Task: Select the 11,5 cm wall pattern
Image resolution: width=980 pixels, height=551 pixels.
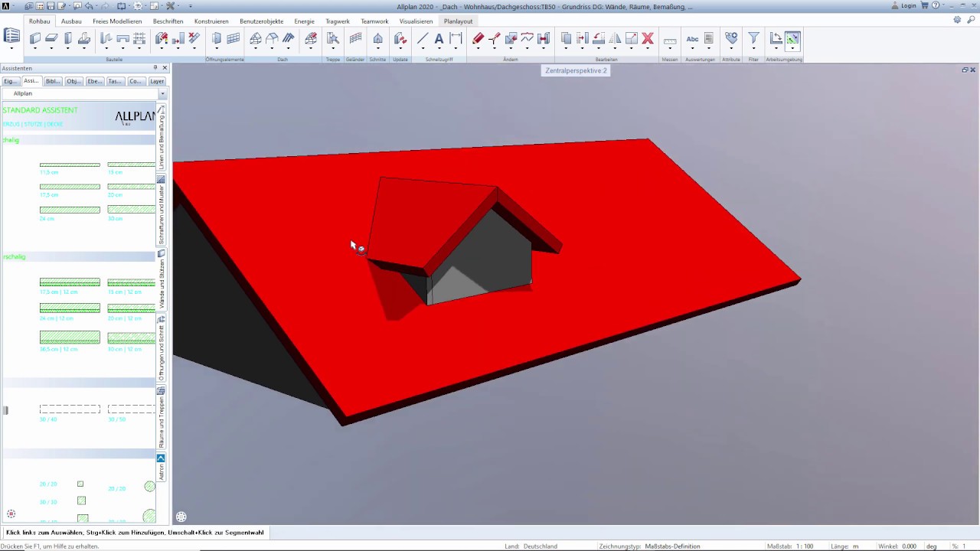Action: pyautogui.click(x=70, y=165)
